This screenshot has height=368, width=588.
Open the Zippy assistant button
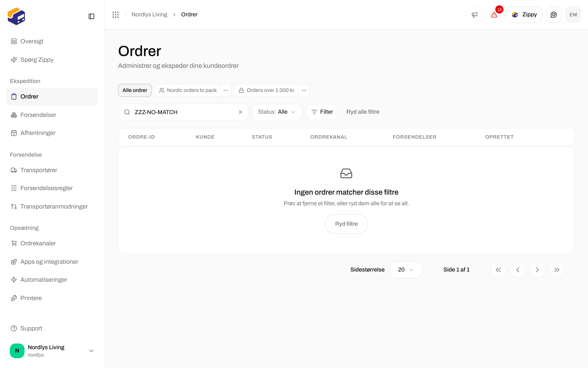524,15
